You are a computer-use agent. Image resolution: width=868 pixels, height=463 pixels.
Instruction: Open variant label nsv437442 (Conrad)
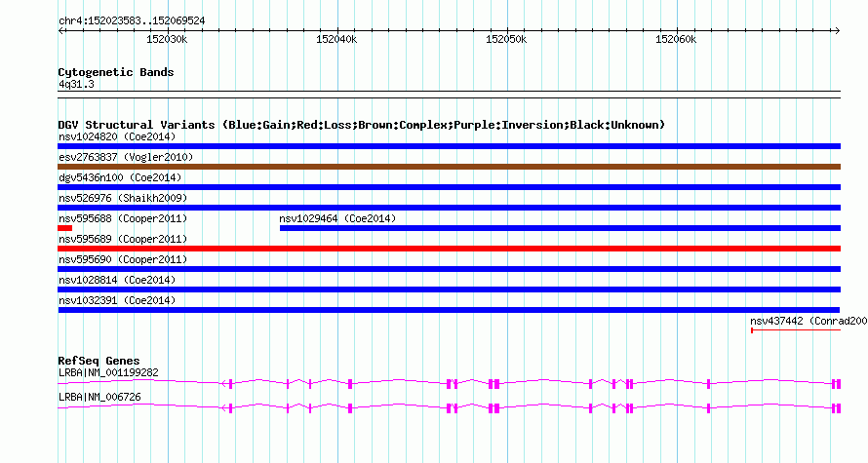(x=809, y=321)
